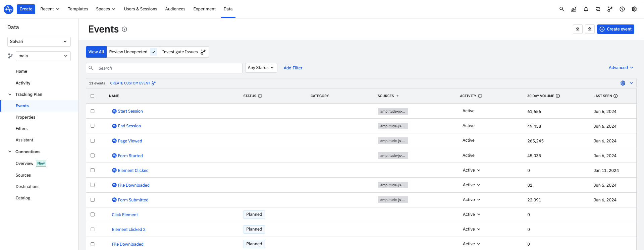The height and width of the screenshot is (250, 644).
Task: Open the search magnifier in top bar
Action: pyautogui.click(x=561, y=9)
